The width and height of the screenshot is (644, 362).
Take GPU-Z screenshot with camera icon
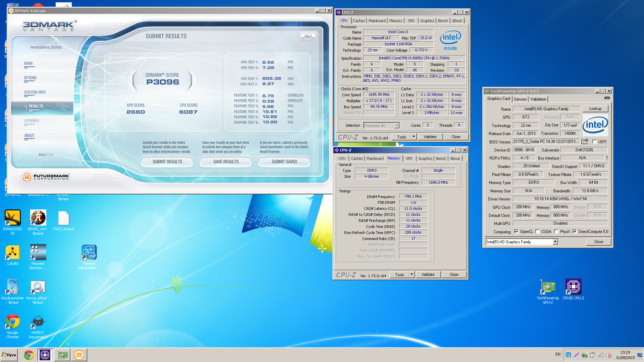[607, 98]
